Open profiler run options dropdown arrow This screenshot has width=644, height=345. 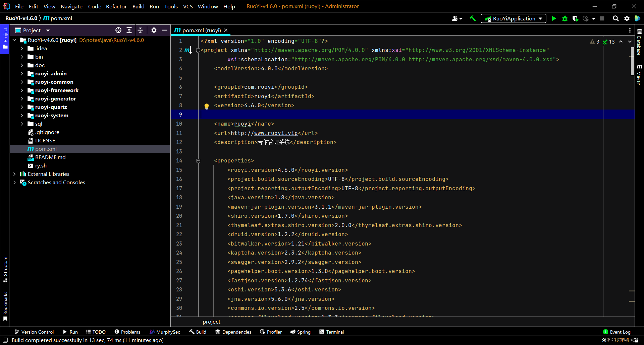pos(594,19)
